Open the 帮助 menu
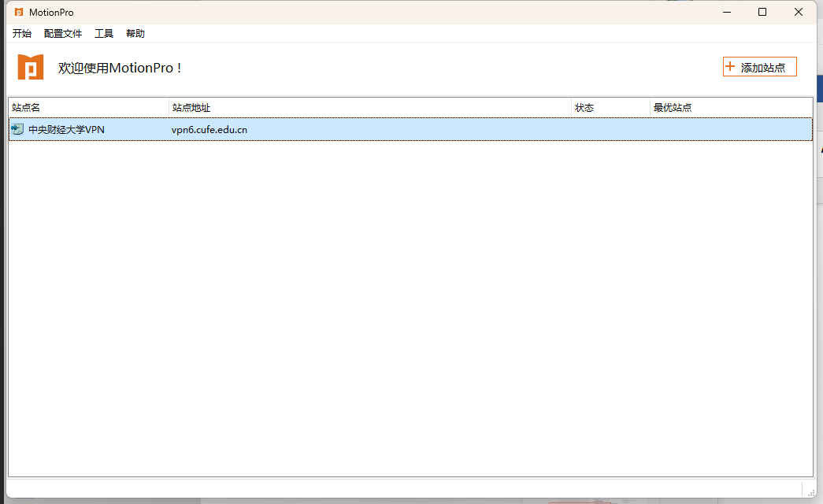 tap(135, 34)
